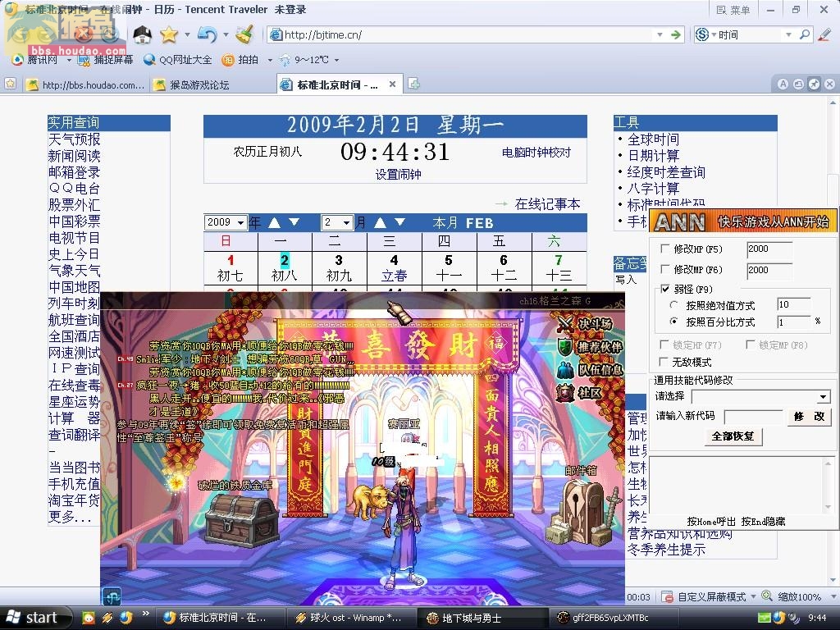Expand 拍拍 bookmark dropdown arrow

point(269,60)
